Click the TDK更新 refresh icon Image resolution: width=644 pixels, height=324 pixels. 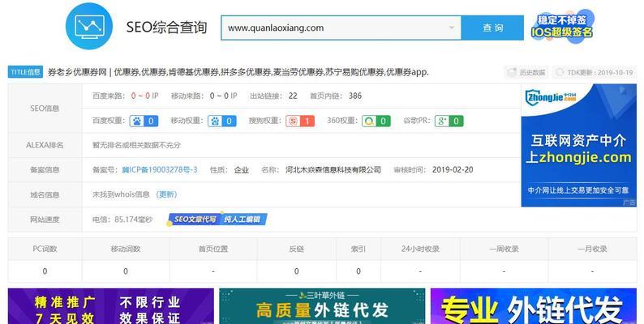(x=560, y=72)
